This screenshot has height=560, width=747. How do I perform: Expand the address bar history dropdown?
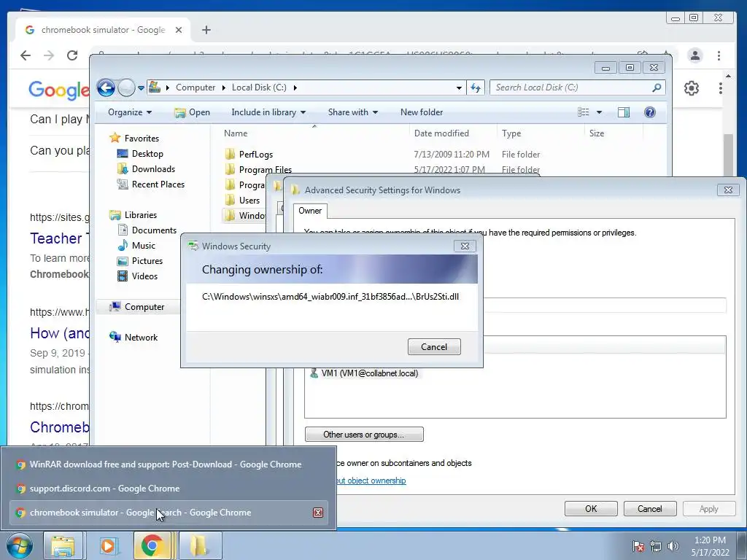(459, 87)
